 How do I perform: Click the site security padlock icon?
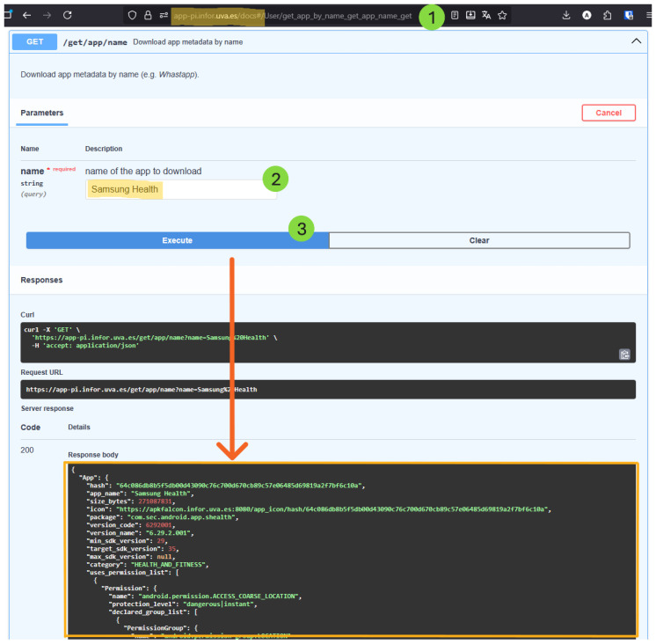(148, 16)
